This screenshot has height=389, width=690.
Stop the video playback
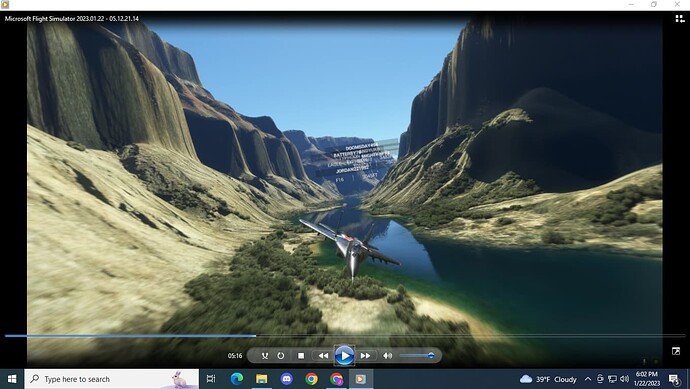click(x=301, y=356)
